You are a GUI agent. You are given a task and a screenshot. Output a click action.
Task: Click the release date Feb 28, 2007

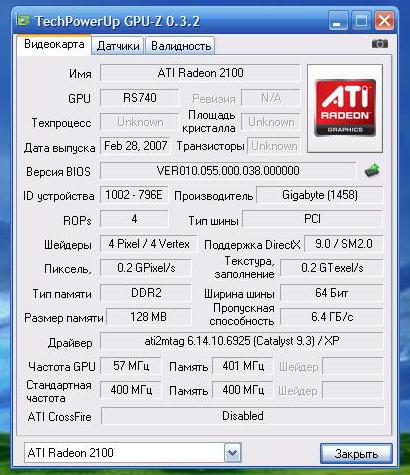pyautogui.click(x=135, y=146)
